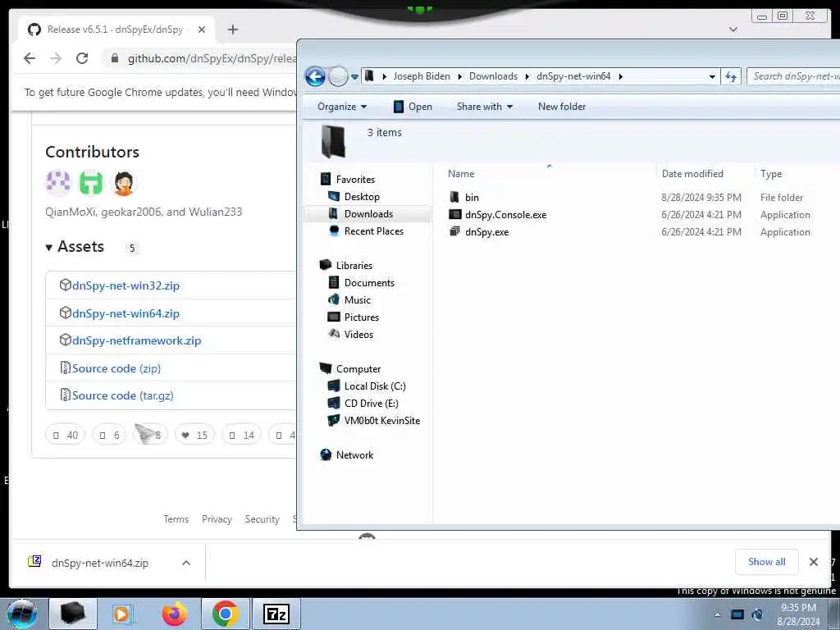This screenshot has height=630, width=840.
Task: Download dnSpy-netframework.zip asset
Action: (x=137, y=340)
